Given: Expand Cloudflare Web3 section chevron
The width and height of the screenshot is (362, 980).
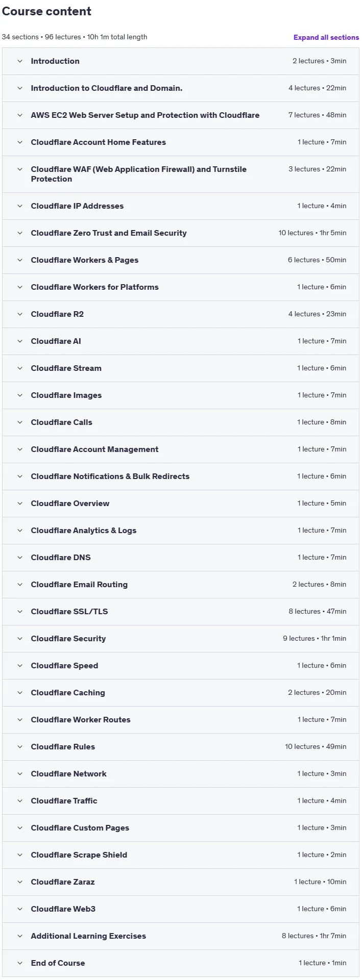Looking at the screenshot, I should tap(20, 909).
